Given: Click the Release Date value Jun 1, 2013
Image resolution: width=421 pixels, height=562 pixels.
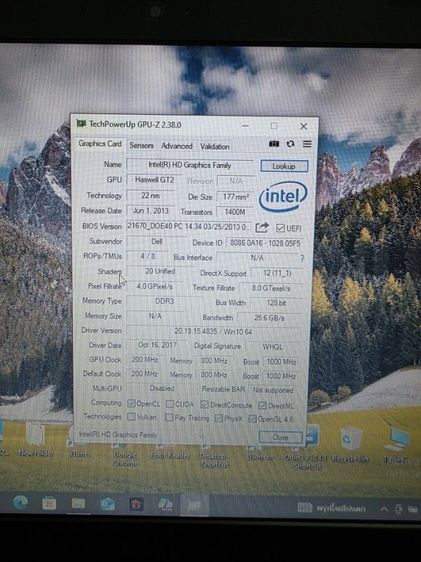Looking at the screenshot, I should [150, 211].
